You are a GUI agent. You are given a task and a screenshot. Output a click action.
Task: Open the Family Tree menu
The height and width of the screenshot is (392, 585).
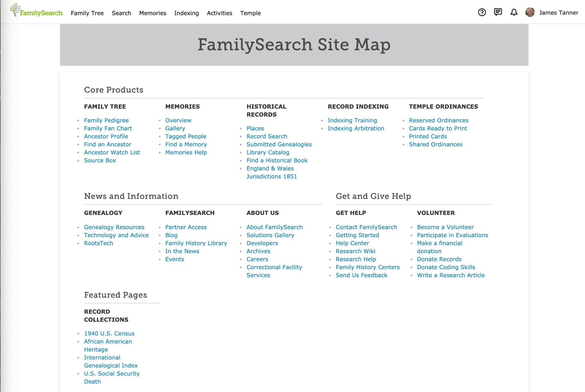pyautogui.click(x=87, y=13)
